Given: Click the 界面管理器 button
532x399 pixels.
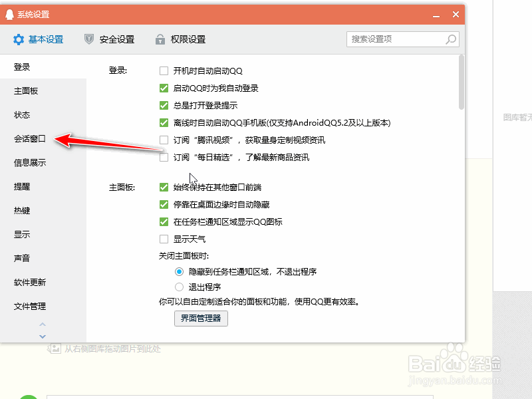Looking at the screenshot, I should [x=201, y=319].
